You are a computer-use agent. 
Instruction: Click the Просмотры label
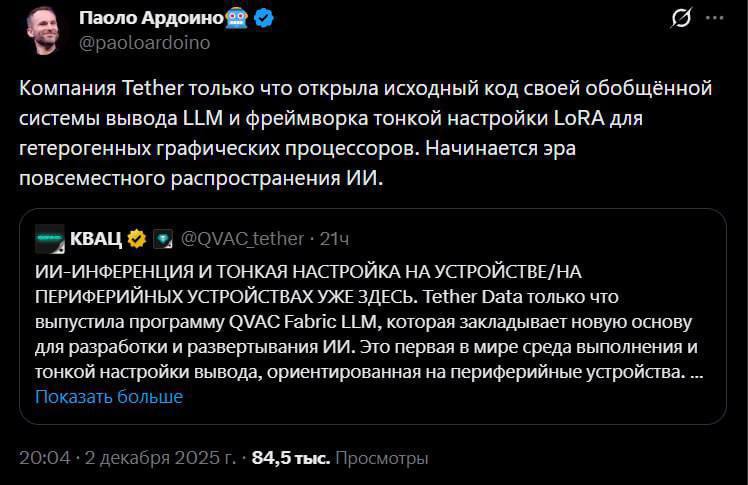[x=381, y=458]
